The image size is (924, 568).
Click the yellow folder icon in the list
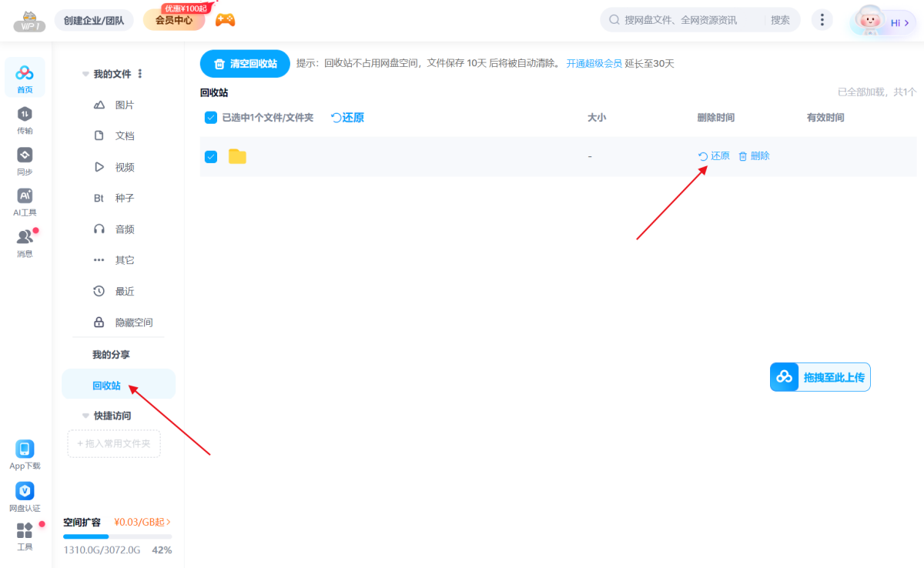(237, 156)
